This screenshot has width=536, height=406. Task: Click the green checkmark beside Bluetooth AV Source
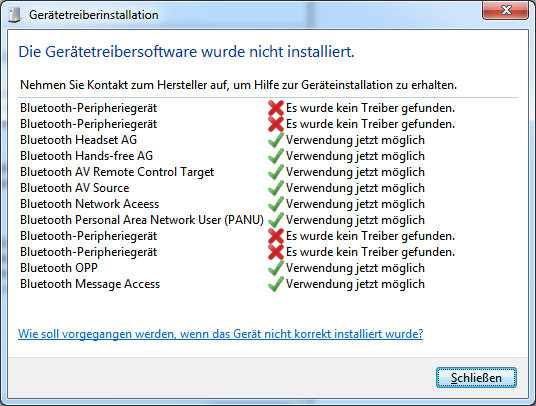click(276, 188)
